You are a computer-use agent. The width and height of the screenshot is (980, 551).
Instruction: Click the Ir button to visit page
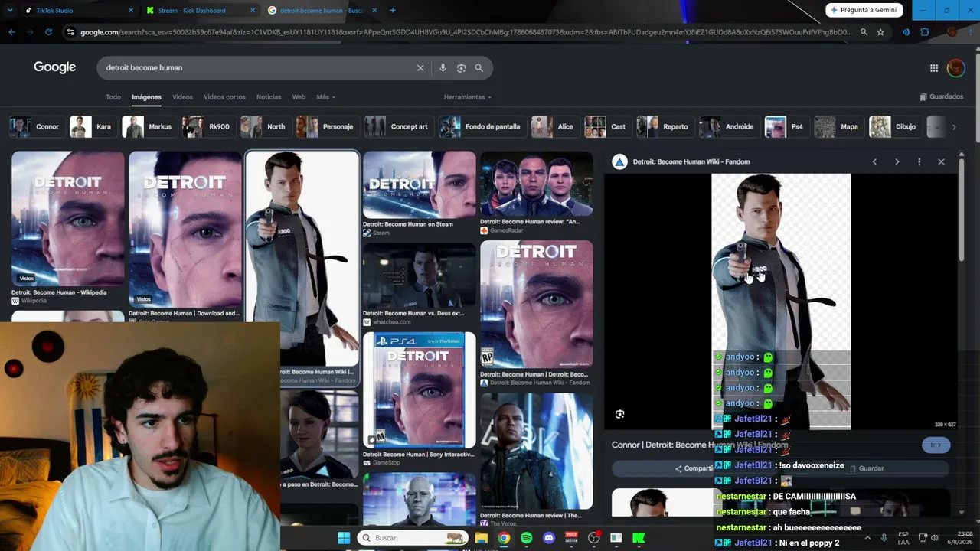click(936, 445)
